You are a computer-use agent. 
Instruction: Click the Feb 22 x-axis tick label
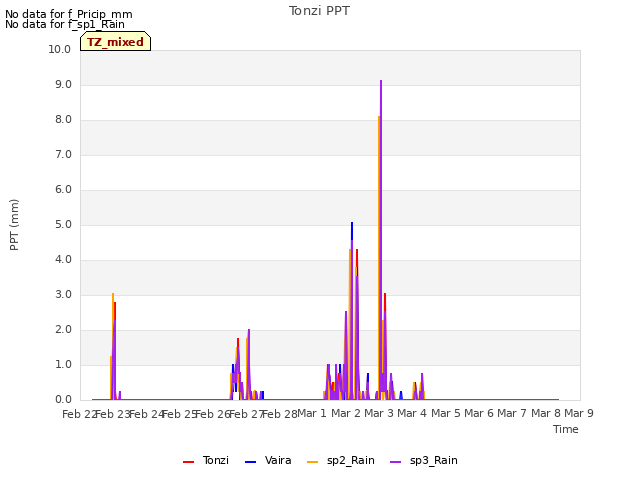click(x=79, y=414)
